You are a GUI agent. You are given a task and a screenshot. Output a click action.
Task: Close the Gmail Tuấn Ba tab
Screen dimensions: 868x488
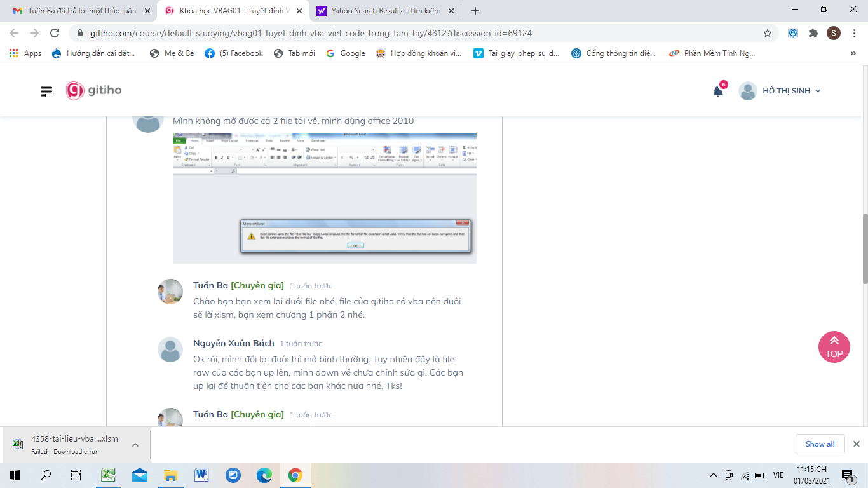point(147,11)
